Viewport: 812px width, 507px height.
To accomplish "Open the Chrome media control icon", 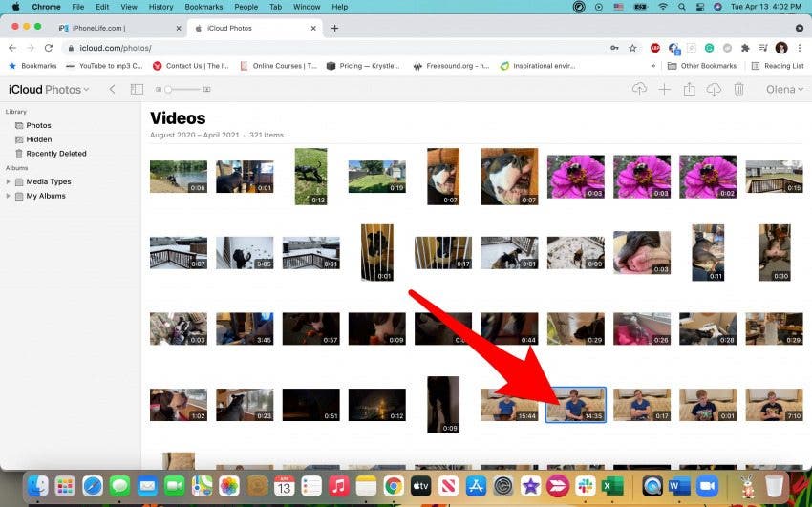I will 763,48.
